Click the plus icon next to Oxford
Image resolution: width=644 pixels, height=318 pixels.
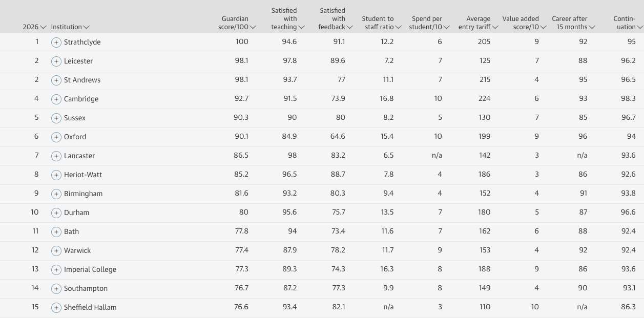click(x=56, y=137)
